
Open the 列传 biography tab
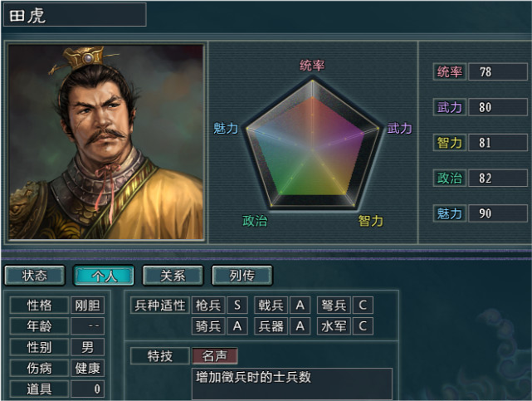pos(242,276)
